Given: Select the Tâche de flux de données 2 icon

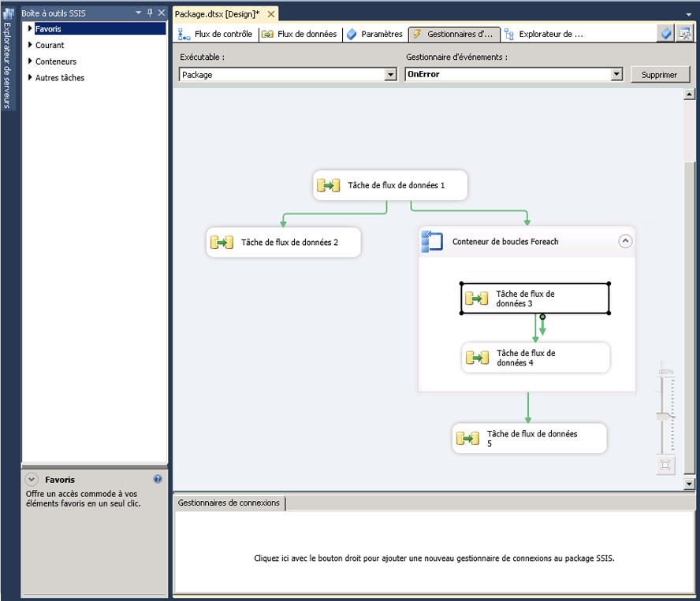Looking at the screenshot, I should (222, 243).
